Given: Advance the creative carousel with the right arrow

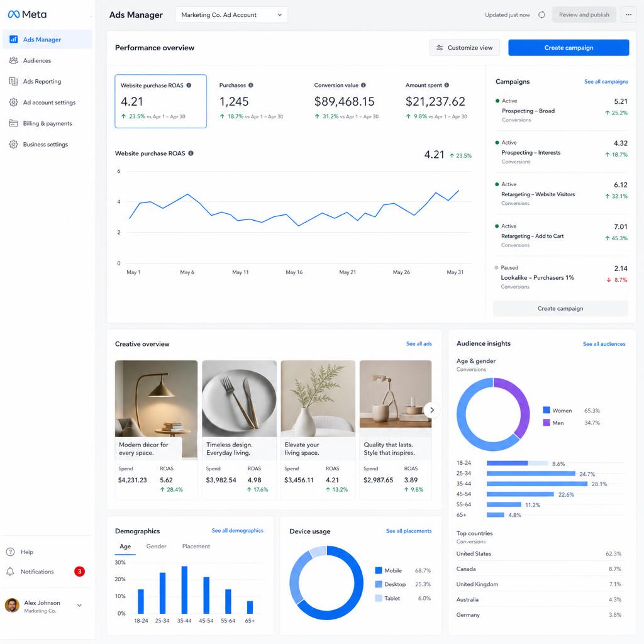Looking at the screenshot, I should [431, 410].
